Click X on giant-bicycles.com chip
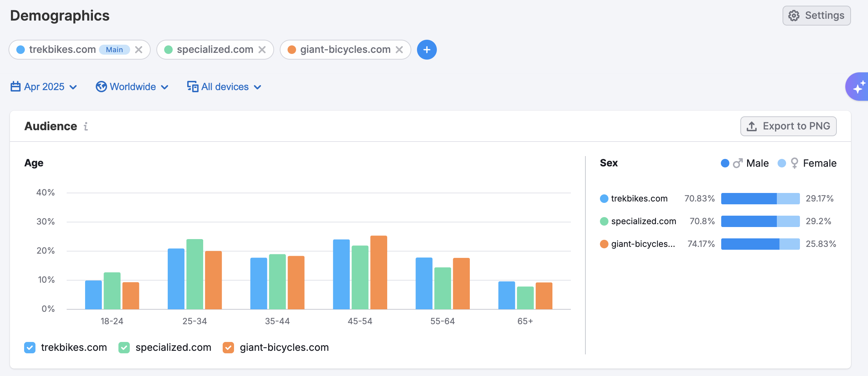Image resolution: width=868 pixels, height=376 pixels. pyautogui.click(x=399, y=50)
